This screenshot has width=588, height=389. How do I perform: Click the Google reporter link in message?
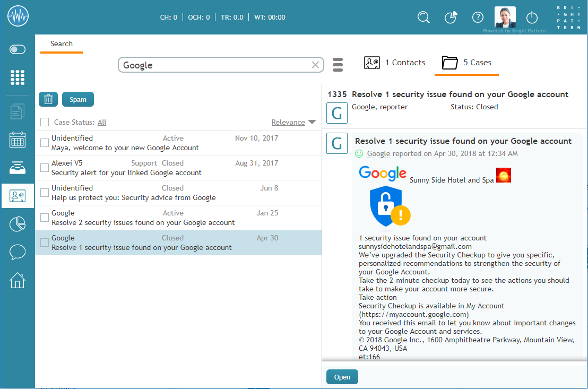pyautogui.click(x=379, y=153)
